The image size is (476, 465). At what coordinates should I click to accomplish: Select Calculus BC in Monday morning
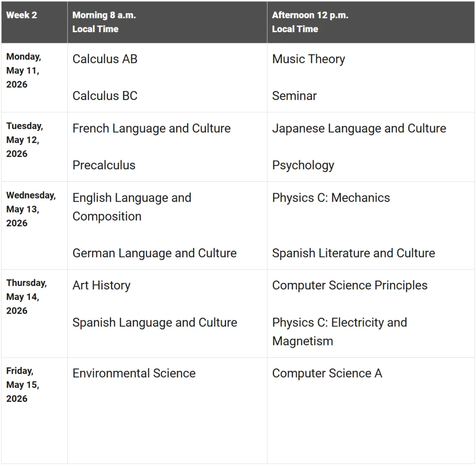pos(105,96)
